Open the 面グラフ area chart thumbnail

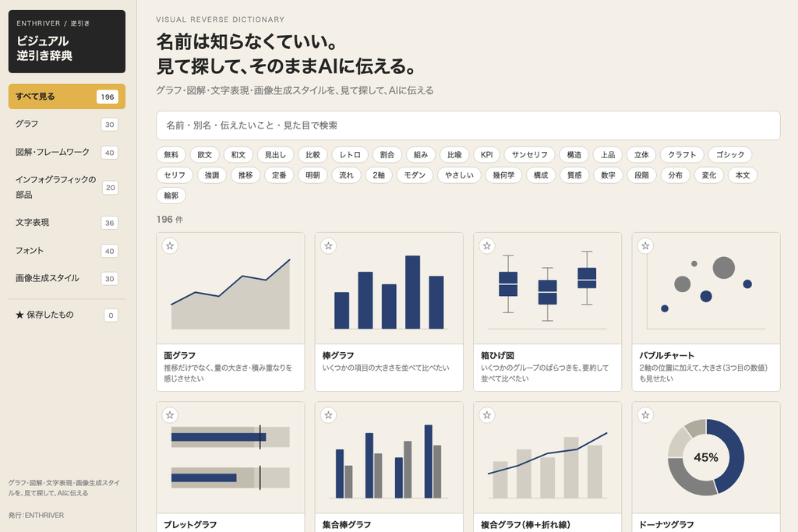[x=231, y=288]
